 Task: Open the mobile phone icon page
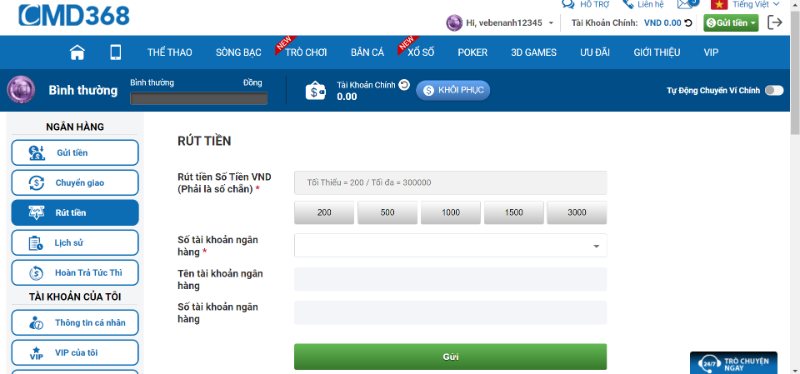(116, 52)
